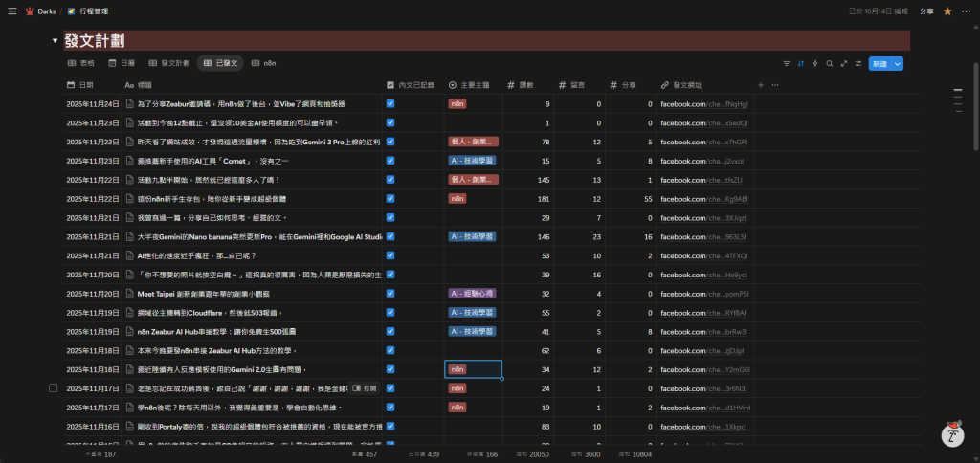Image resolution: width=980 pixels, height=463 pixels.
Task: Click the 分享 button at the top
Action: coord(926,11)
